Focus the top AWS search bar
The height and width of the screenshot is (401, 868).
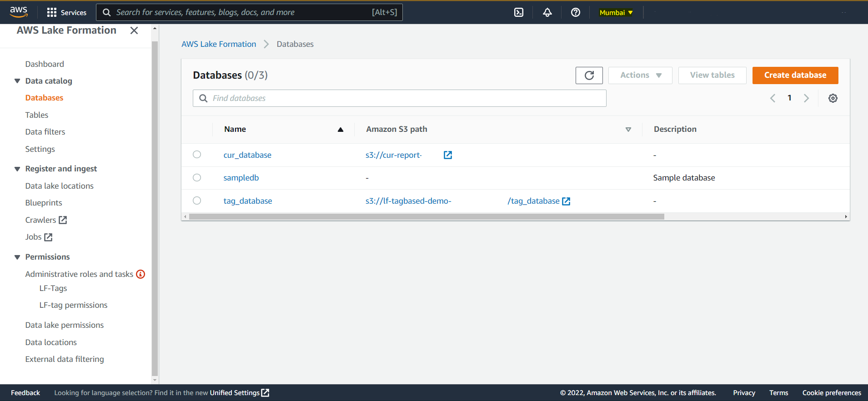pos(249,12)
